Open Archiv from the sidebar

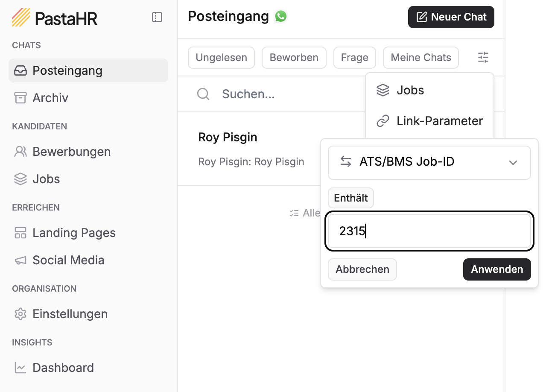point(50,98)
